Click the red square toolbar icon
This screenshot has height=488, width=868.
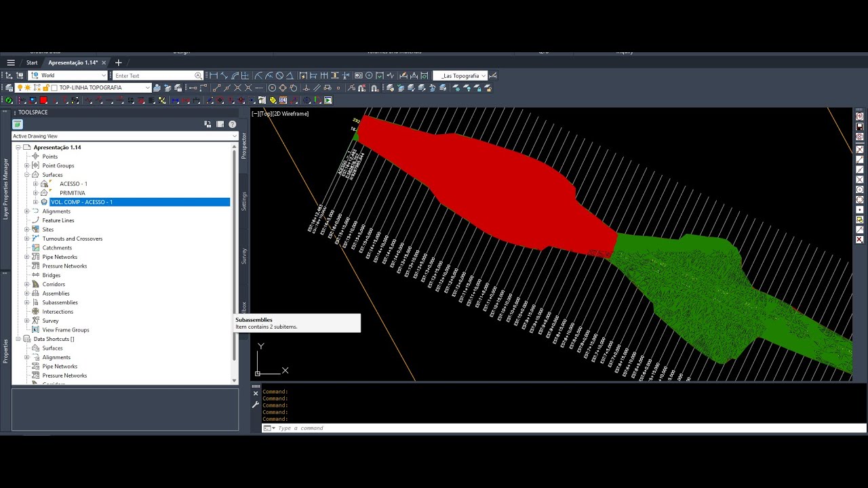[x=43, y=100]
